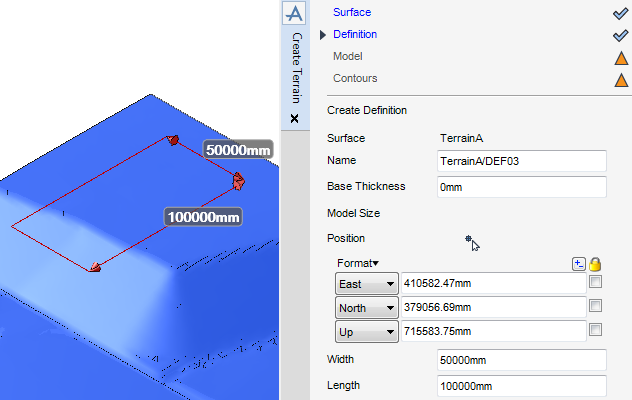Click the red arrow handle at bottom of rectangle
Image resolution: width=632 pixels, height=400 pixels.
click(96, 266)
